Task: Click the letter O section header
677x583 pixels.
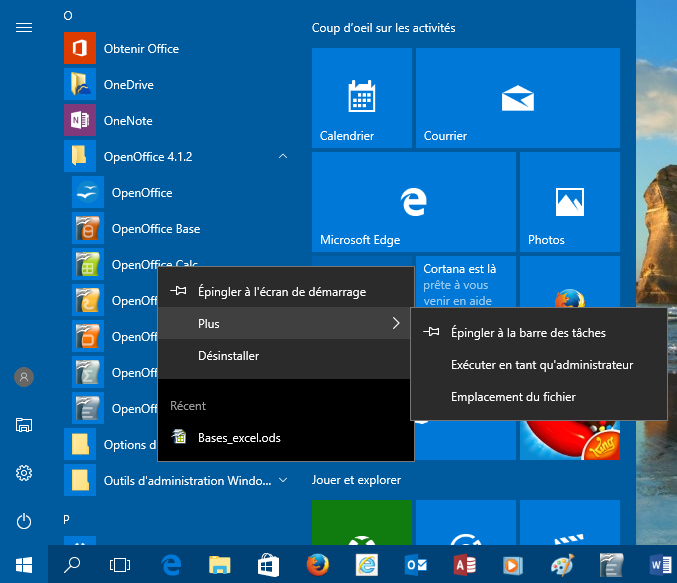Action: click(x=68, y=16)
